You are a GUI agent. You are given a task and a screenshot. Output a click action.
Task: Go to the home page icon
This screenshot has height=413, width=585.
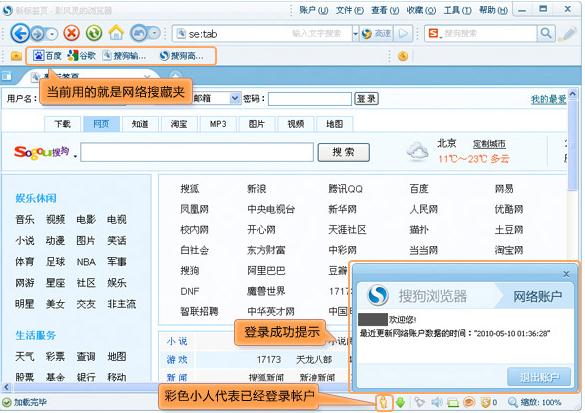pos(116,33)
